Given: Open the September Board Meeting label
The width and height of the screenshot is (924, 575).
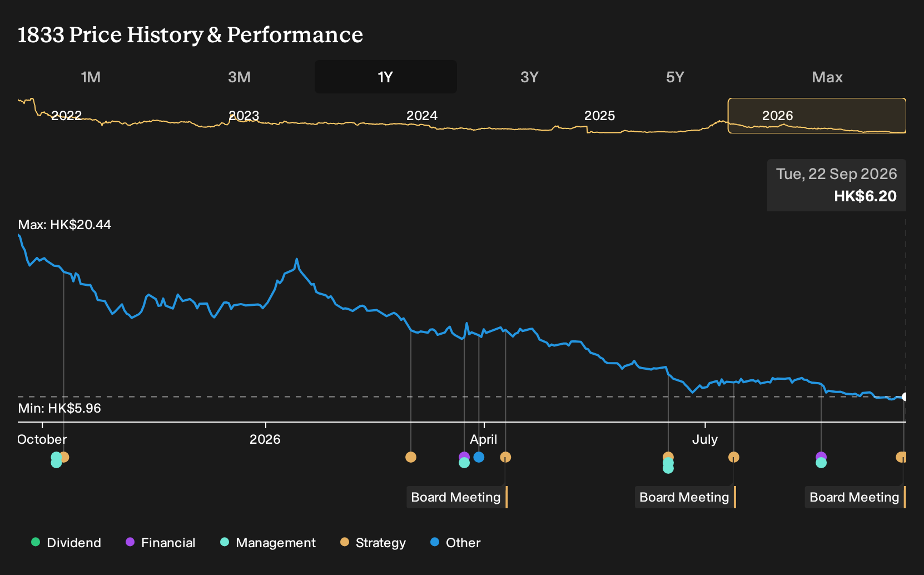Looking at the screenshot, I should (856, 497).
